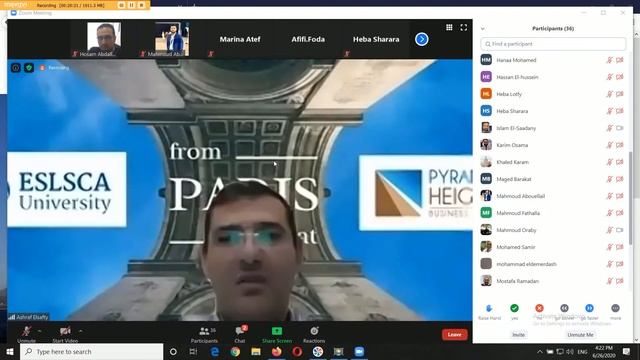Select participant Hassan El-hussein

pyautogui.click(x=552, y=77)
